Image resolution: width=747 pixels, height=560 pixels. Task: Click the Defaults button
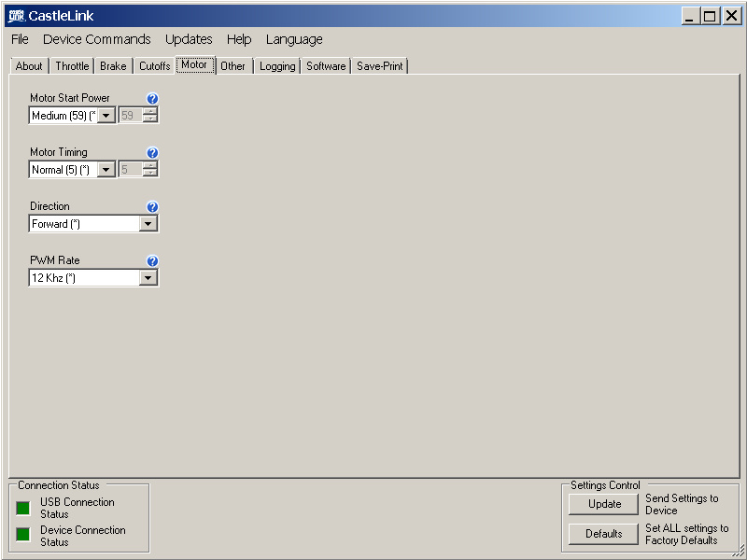click(604, 534)
